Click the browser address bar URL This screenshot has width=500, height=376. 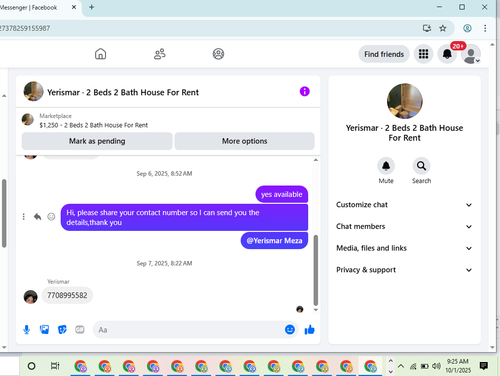click(x=25, y=28)
